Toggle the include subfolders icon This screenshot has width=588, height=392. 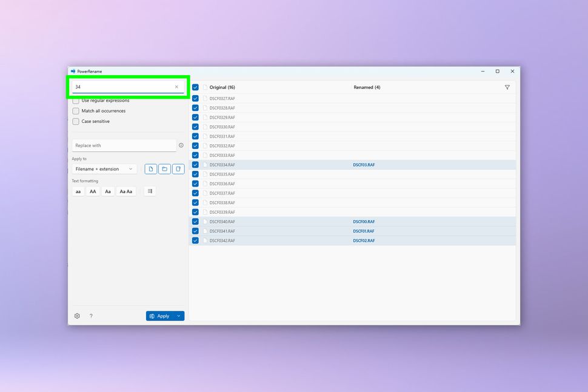tap(178, 168)
